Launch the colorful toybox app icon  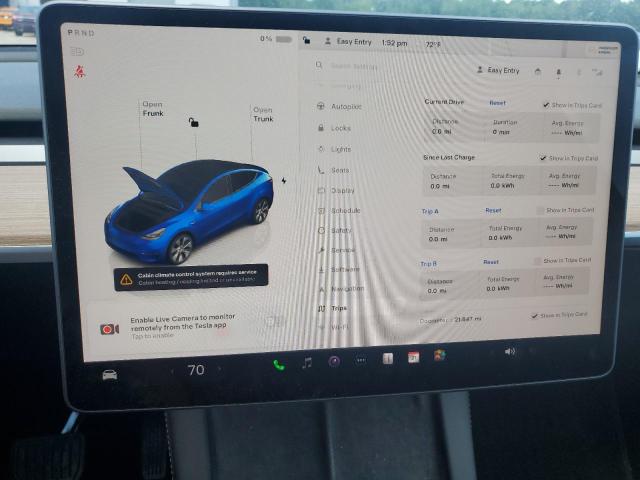pyautogui.click(x=440, y=355)
